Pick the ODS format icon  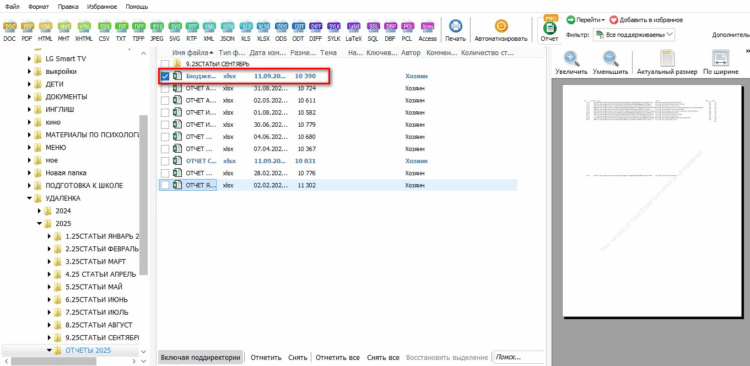[x=282, y=31]
